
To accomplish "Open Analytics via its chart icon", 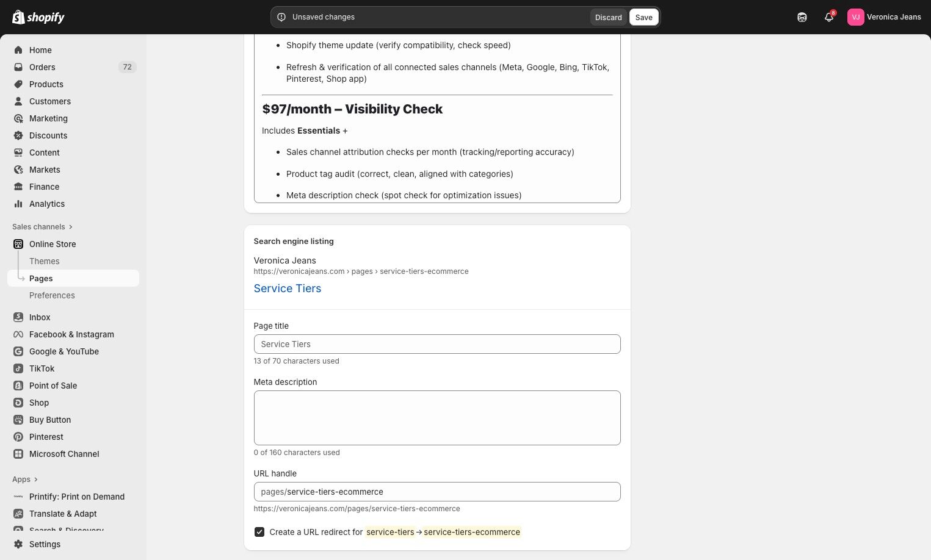I will [x=18, y=204].
